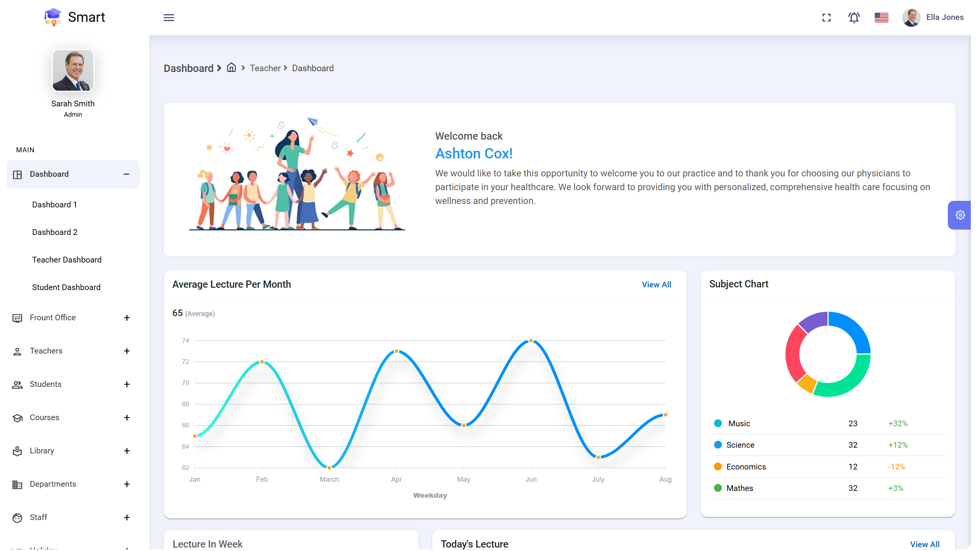Toggle fullscreen mode icon
Viewport: 980px width, 551px height.
point(826,17)
